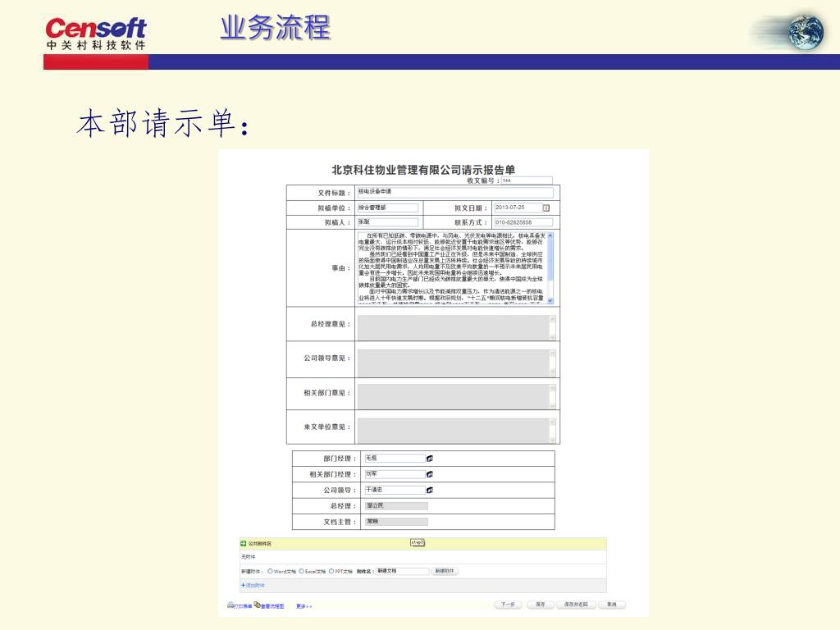Click the person picker icon for 公司领导
The image size is (840, 630).
pyautogui.click(x=430, y=491)
